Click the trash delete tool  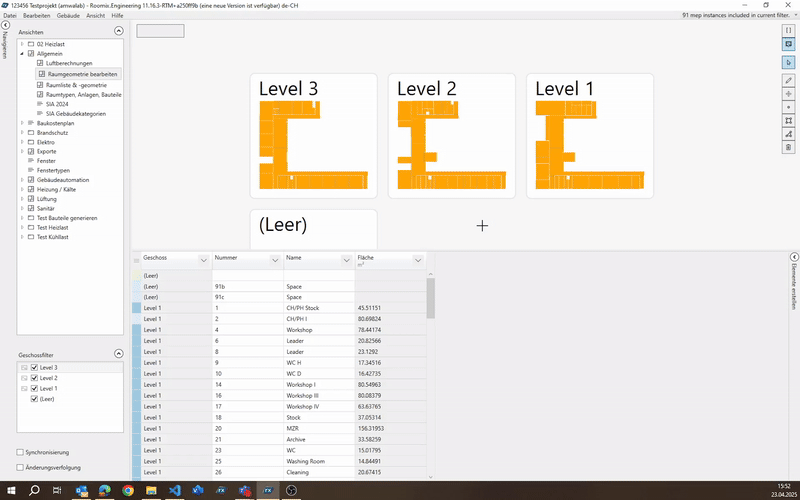tap(788, 147)
